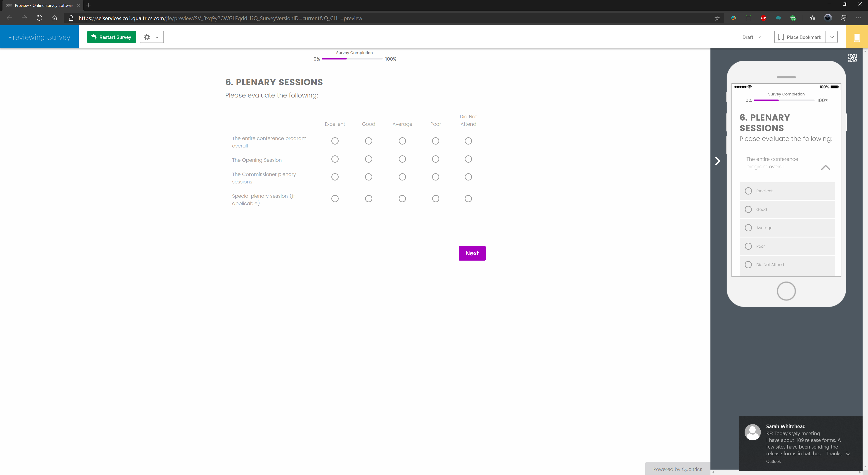Click the QR code icon
This screenshot has width=868, height=475.
[x=852, y=58]
